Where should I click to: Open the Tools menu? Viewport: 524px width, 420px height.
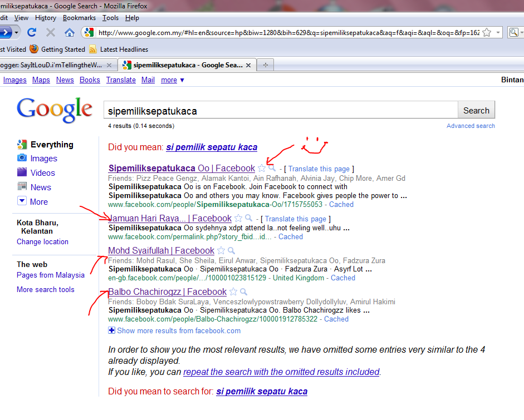coord(110,18)
